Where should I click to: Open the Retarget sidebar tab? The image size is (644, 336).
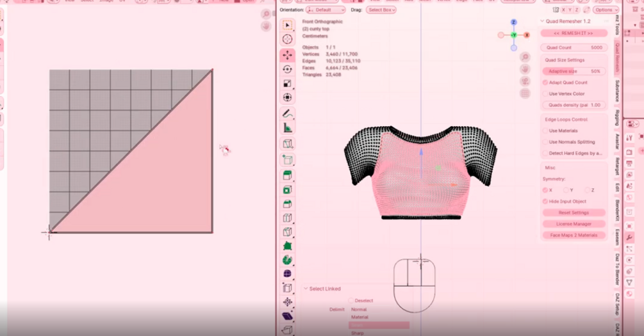tap(617, 166)
